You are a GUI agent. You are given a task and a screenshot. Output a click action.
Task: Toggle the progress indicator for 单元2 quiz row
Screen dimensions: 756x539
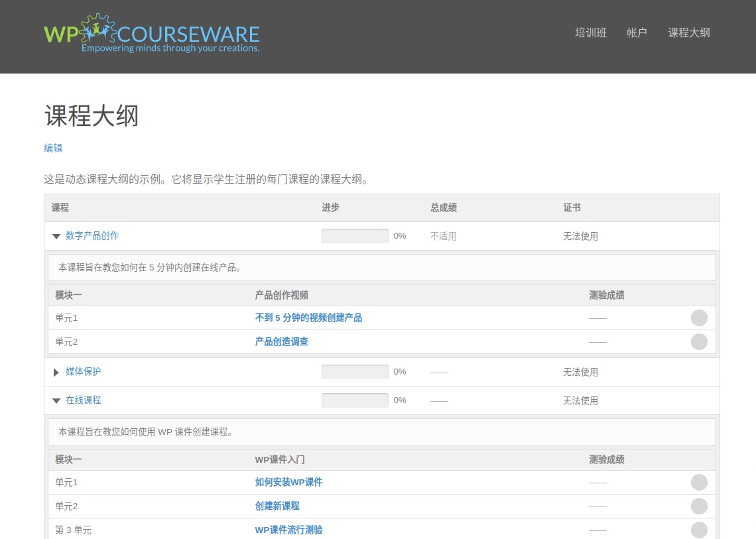tap(699, 341)
